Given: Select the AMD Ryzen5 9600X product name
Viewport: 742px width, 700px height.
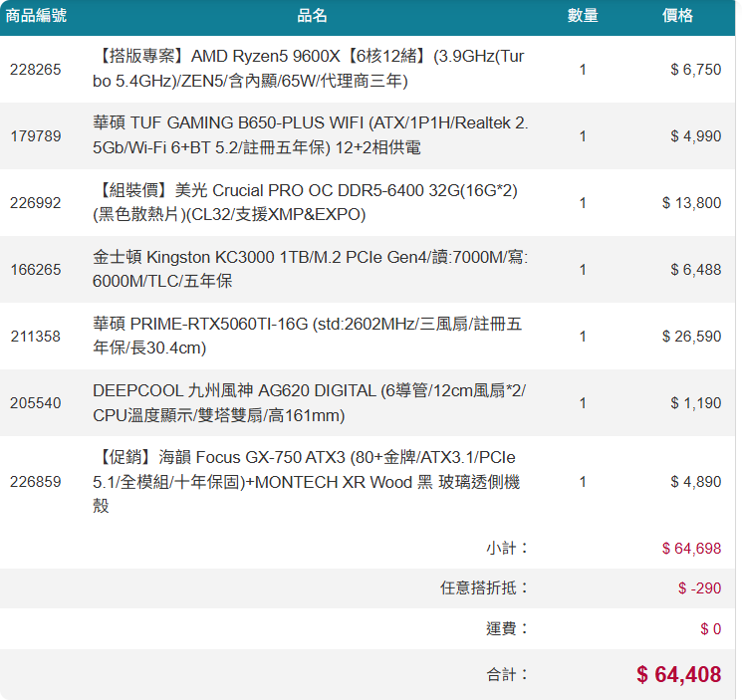Looking at the screenshot, I should 309,69.
